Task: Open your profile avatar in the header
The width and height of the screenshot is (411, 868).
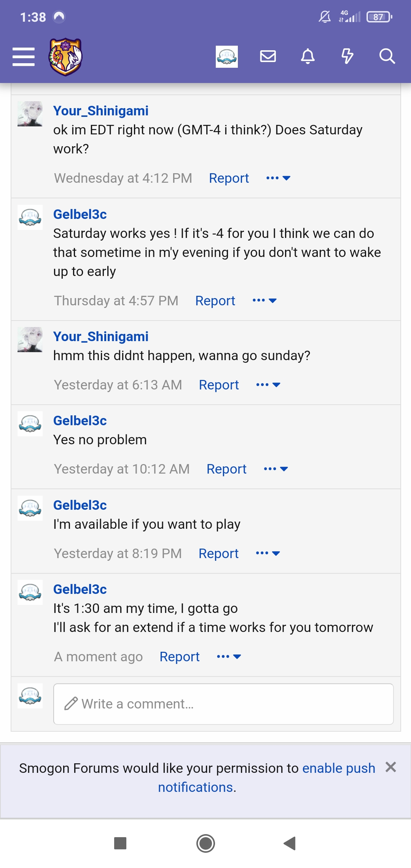Action: coord(227,57)
